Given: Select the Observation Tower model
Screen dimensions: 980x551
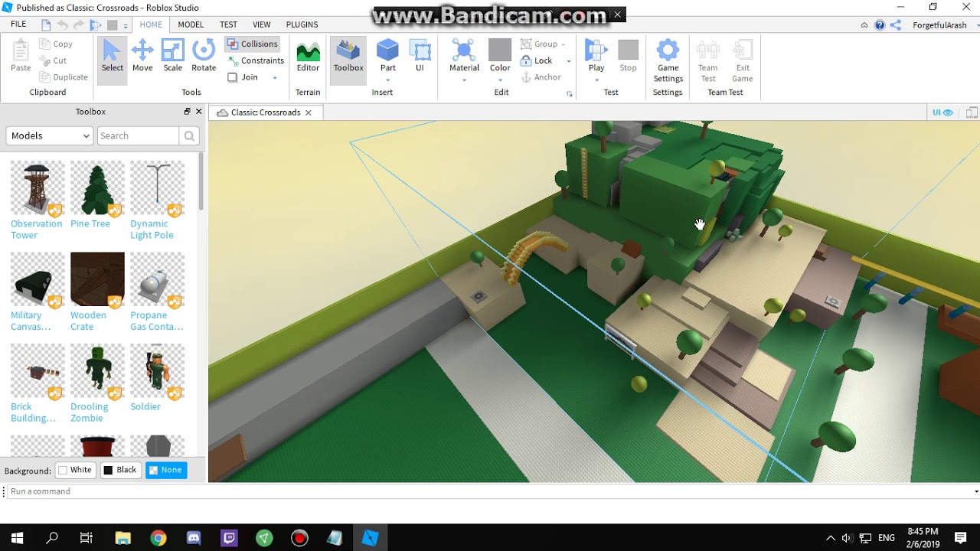Looking at the screenshot, I should [x=37, y=201].
